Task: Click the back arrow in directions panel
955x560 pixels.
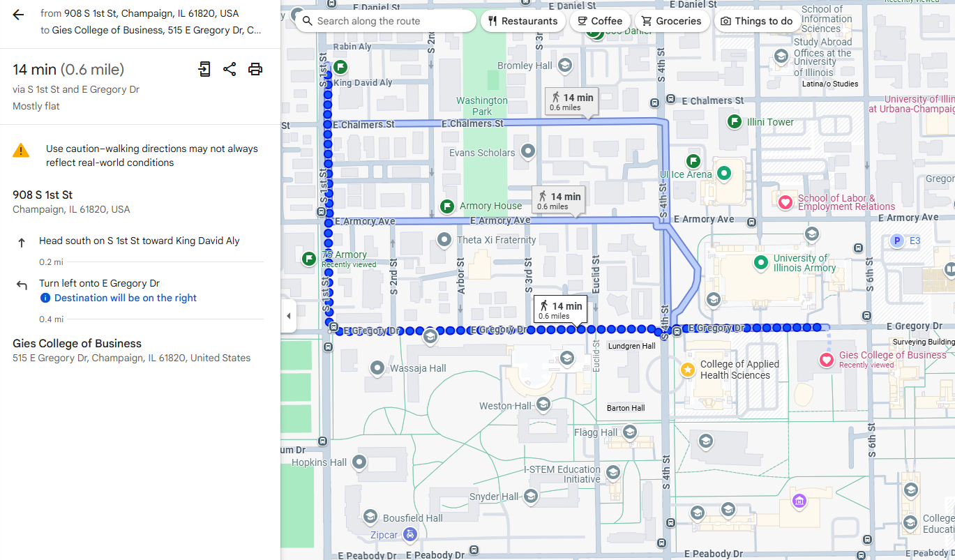Action: point(18,15)
